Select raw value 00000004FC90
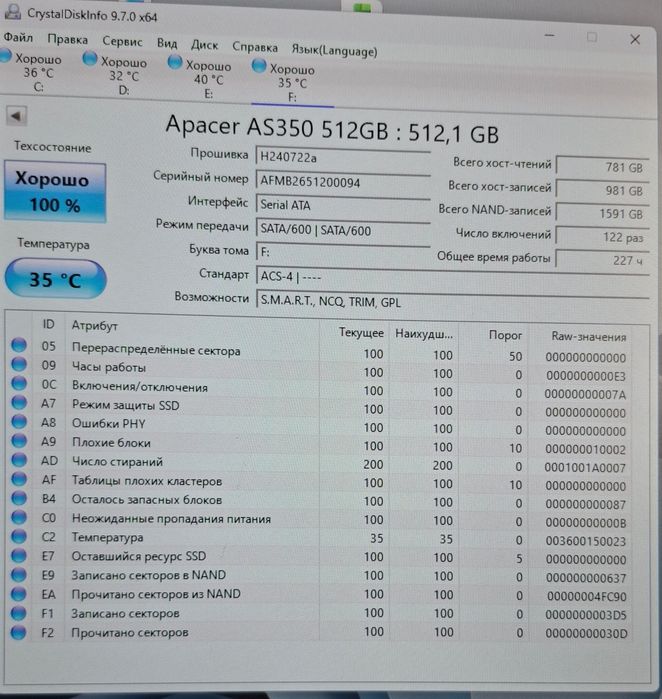Image resolution: width=662 pixels, height=699 pixels. [587, 596]
